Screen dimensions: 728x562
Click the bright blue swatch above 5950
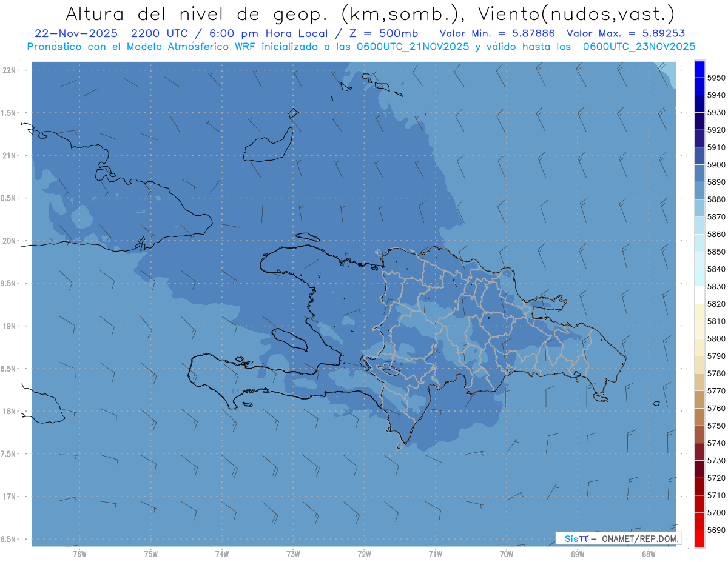tap(699, 69)
